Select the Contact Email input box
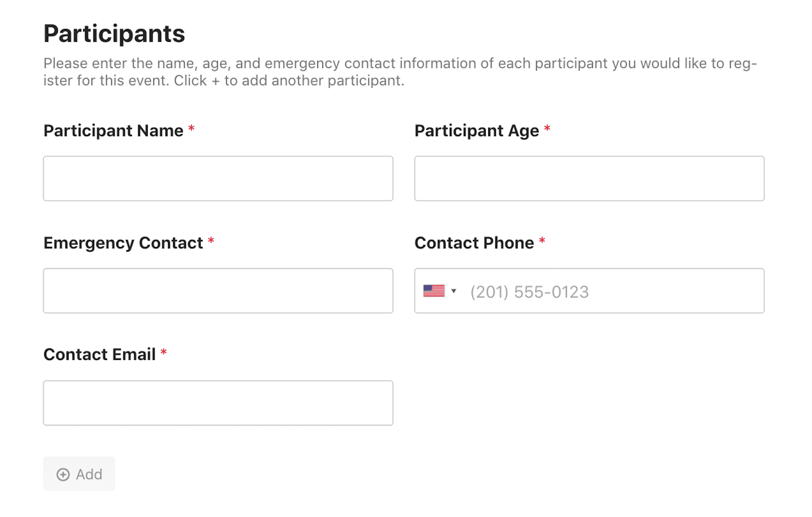The image size is (812, 517). 218,403
